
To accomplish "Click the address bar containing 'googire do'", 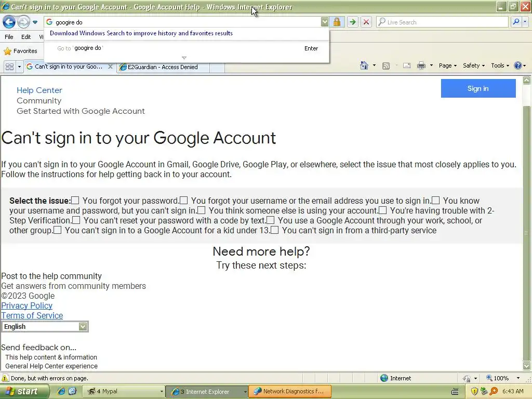I will [x=187, y=22].
